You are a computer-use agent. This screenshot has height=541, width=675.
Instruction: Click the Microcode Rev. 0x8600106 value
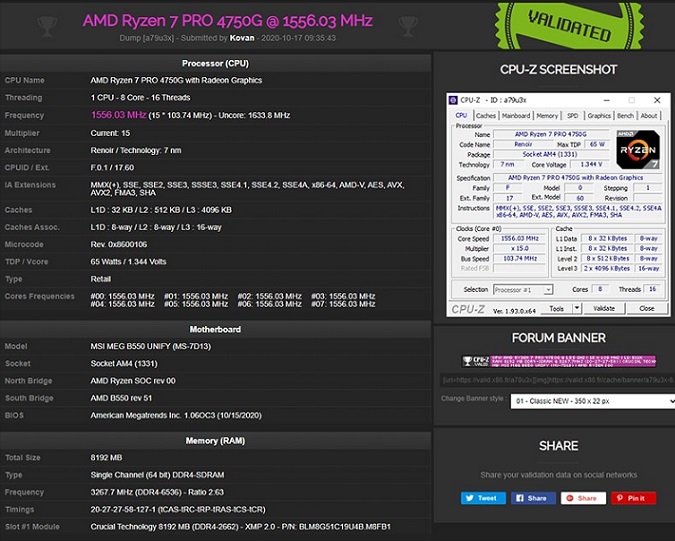tap(119, 244)
